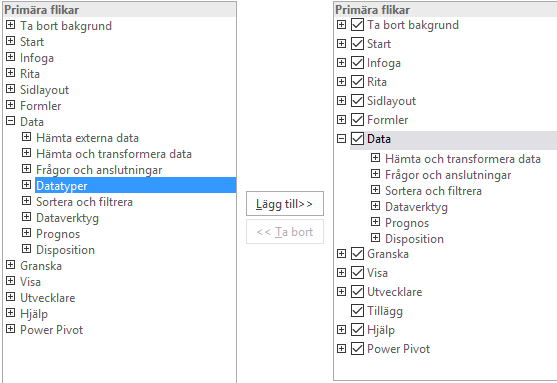The width and height of the screenshot is (557, 383).
Task: Expand the Datatyper group plus icon
Action: [26, 185]
